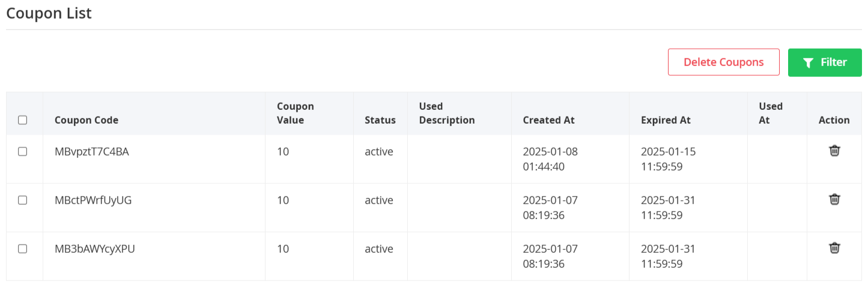Select the Expired At column header

click(666, 120)
